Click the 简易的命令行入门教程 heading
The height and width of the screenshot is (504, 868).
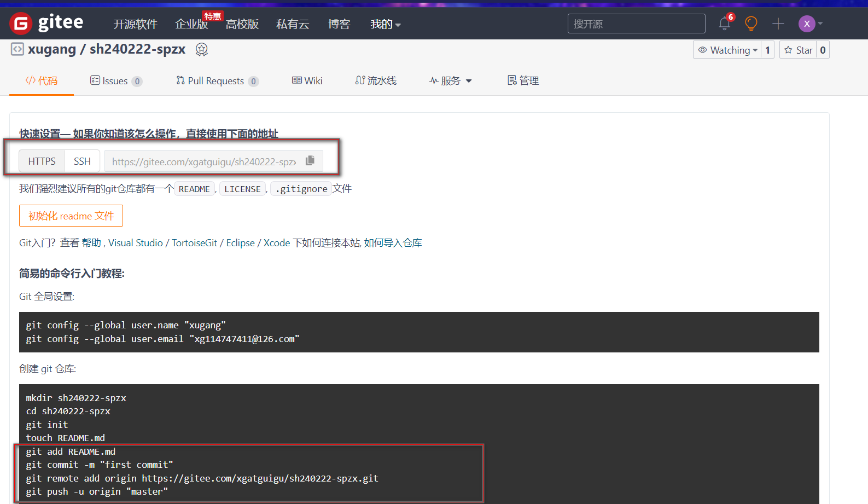72,273
